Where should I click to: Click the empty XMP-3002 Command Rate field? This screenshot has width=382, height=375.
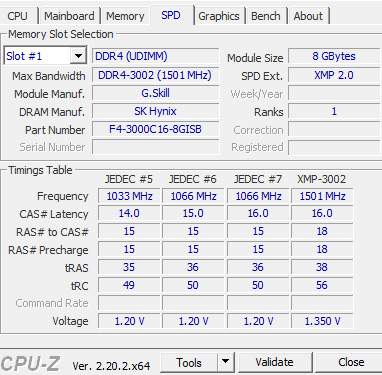point(322,303)
